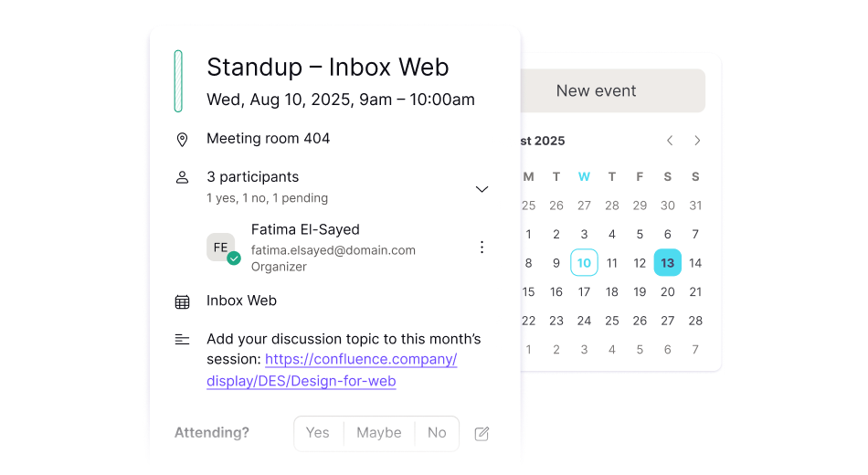The image size is (868, 475).
Task: Click the description lines icon
Action: (182, 340)
